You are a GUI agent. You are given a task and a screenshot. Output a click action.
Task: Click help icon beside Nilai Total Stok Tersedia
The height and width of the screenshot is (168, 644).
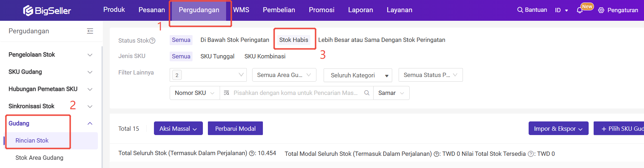[x=531, y=154]
